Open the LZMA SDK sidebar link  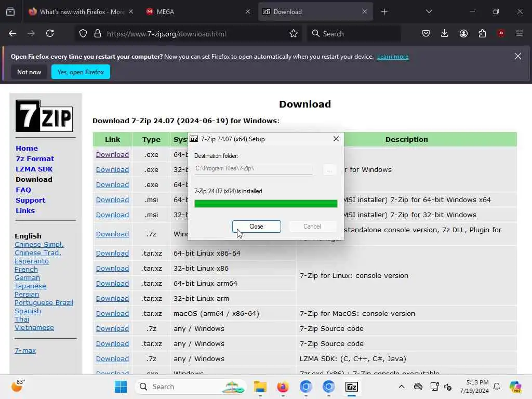pos(34,169)
